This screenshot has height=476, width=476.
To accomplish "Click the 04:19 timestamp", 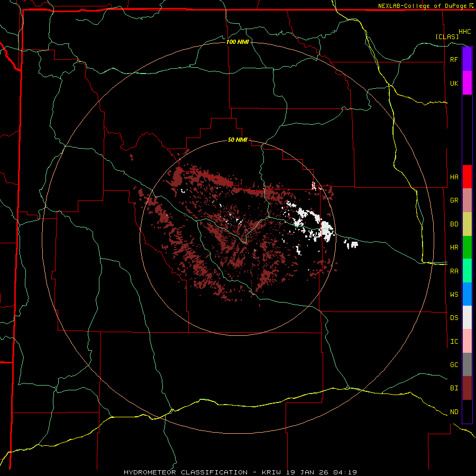I will [x=345, y=472].
